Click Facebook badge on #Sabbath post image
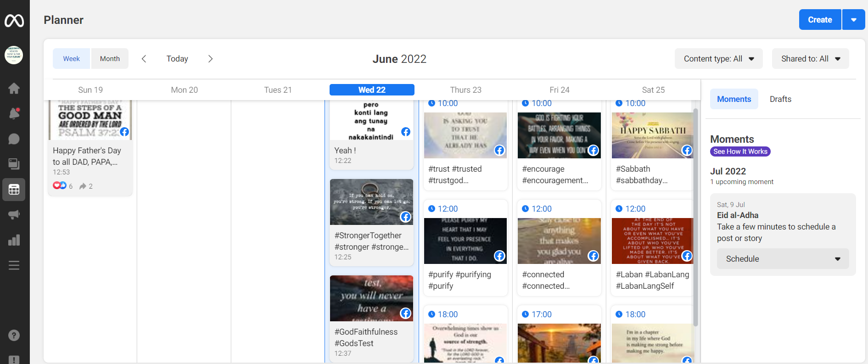The image size is (868, 364). [x=687, y=150]
